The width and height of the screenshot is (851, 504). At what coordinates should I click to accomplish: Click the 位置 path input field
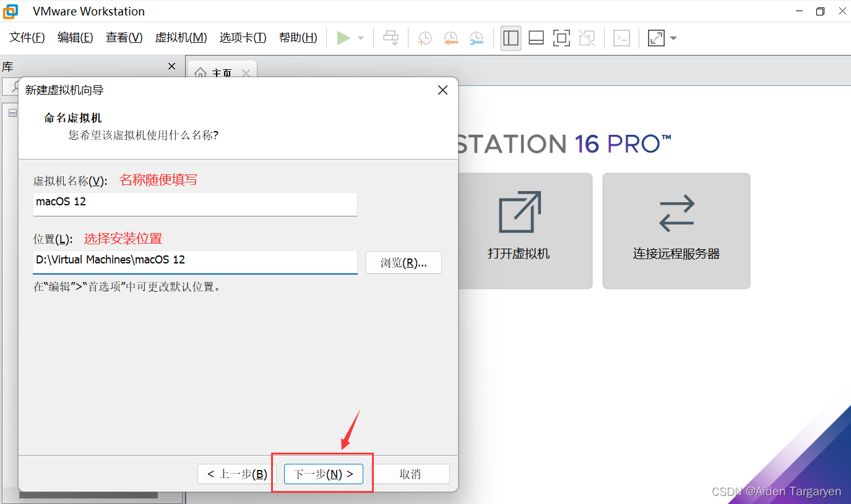195,262
